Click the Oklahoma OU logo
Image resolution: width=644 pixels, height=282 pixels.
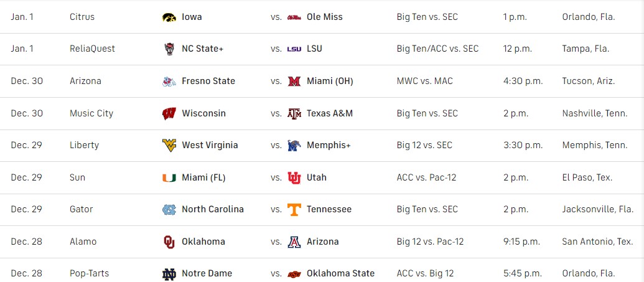point(169,242)
